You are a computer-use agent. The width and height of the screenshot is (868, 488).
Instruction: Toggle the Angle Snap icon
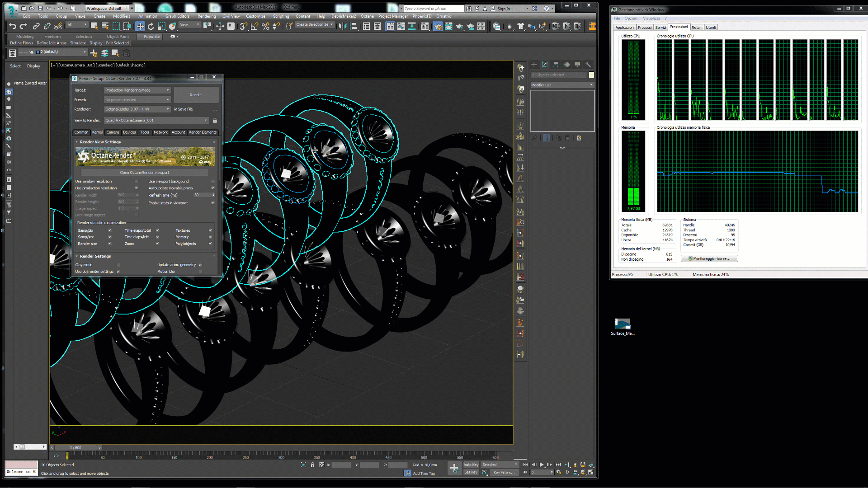coord(255,27)
